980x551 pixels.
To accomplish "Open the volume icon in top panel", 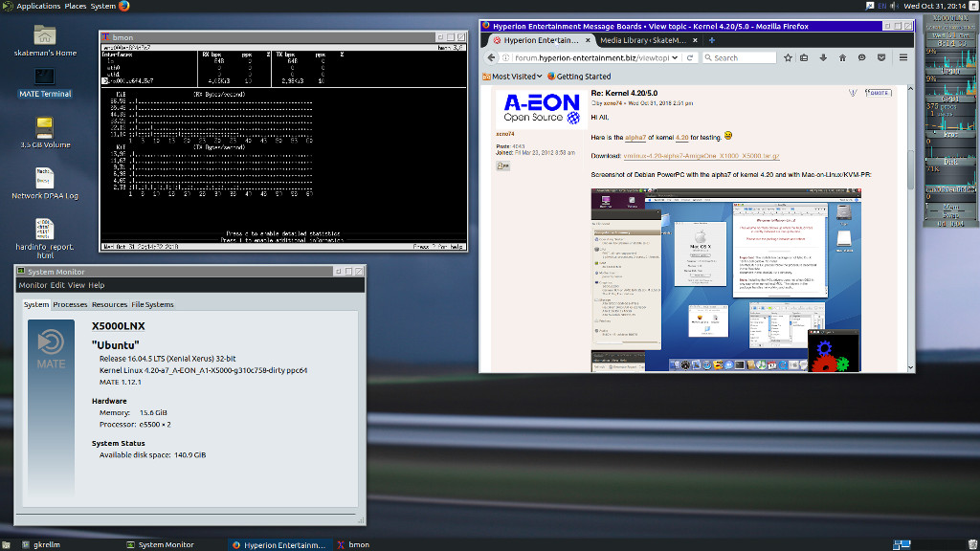I will (895, 6).
